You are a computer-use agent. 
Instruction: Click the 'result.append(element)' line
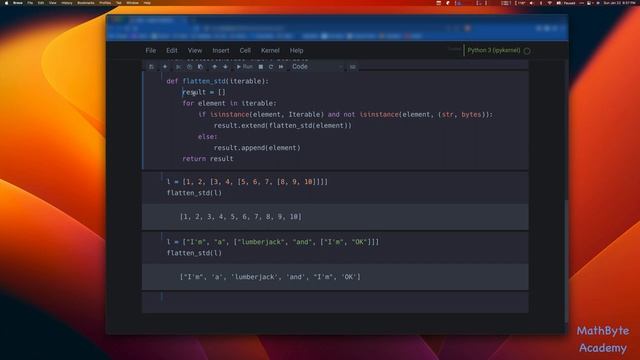click(x=257, y=148)
